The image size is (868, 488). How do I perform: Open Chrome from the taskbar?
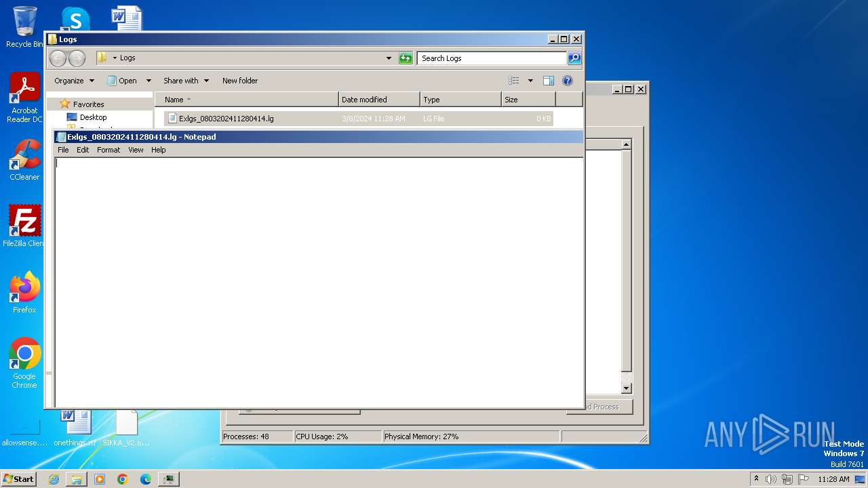pos(123,479)
